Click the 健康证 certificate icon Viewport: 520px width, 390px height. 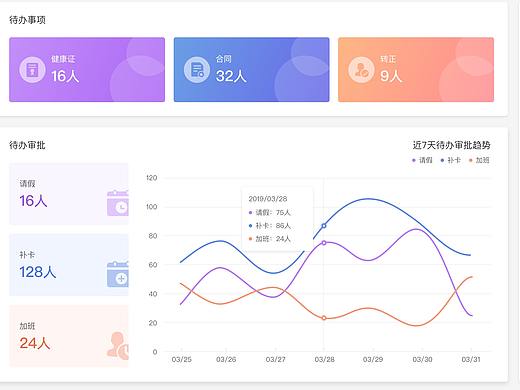32,70
